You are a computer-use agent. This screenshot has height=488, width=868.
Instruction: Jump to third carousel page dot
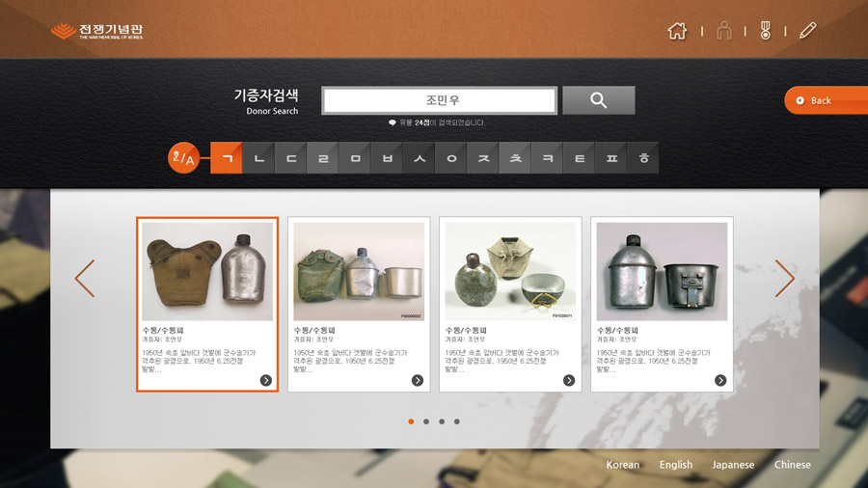tap(442, 421)
